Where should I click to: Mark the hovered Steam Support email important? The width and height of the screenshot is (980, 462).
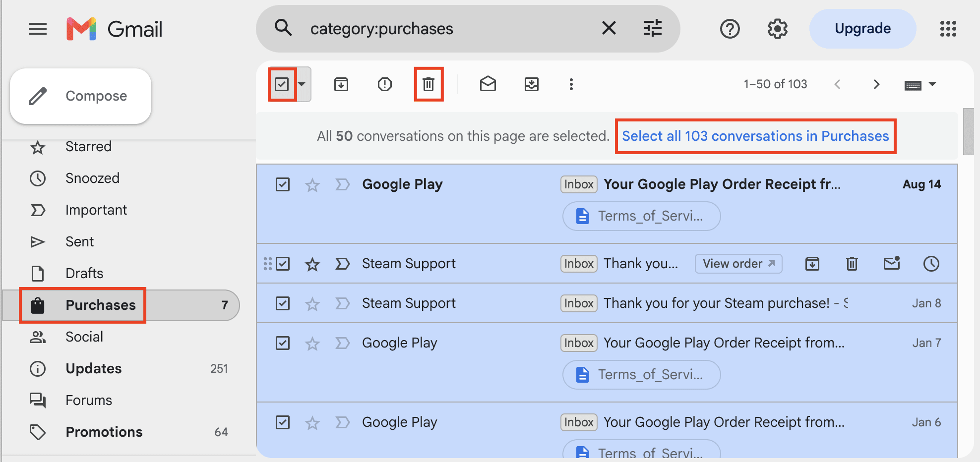pos(342,264)
